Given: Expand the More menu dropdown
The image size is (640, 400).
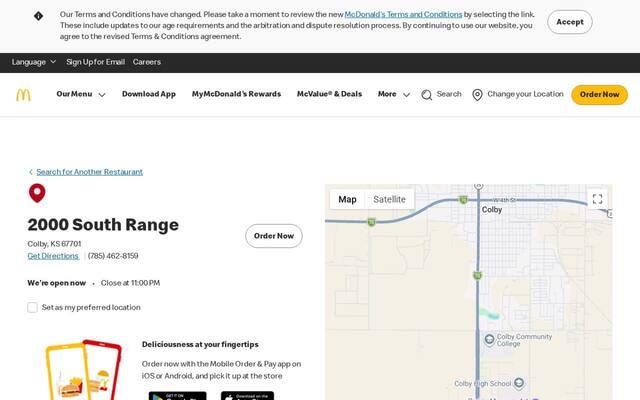Looking at the screenshot, I should [394, 94].
